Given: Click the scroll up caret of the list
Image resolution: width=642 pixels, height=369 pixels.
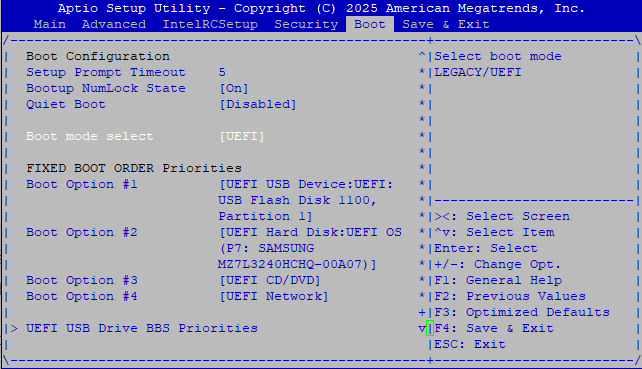Looking at the screenshot, I should (x=422, y=55).
